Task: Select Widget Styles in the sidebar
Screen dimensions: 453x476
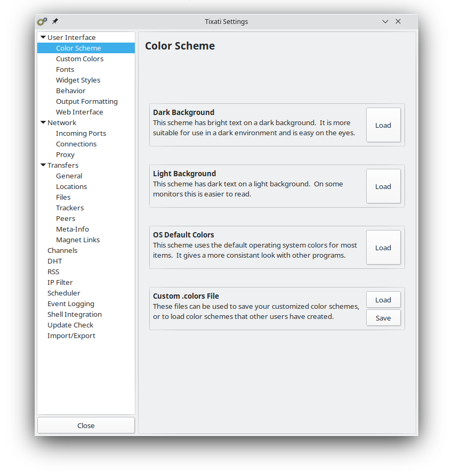Action: pyautogui.click(x=78, y=80)
